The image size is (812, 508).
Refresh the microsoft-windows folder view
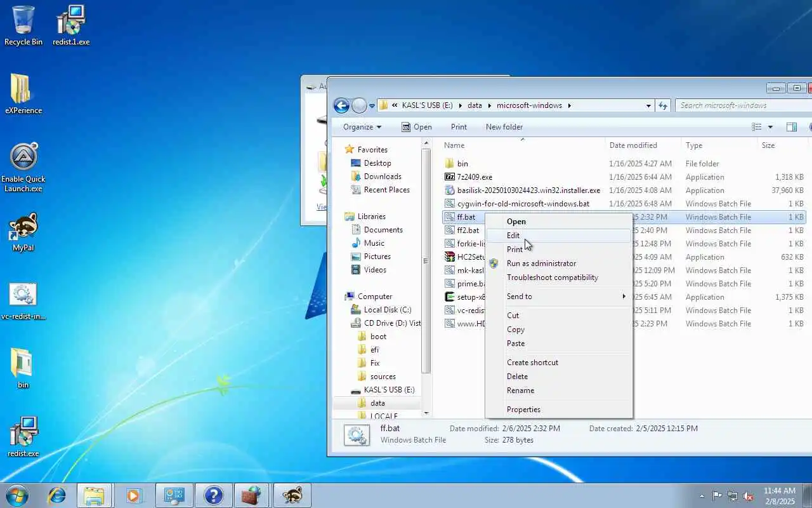click(x=663, y=105)
